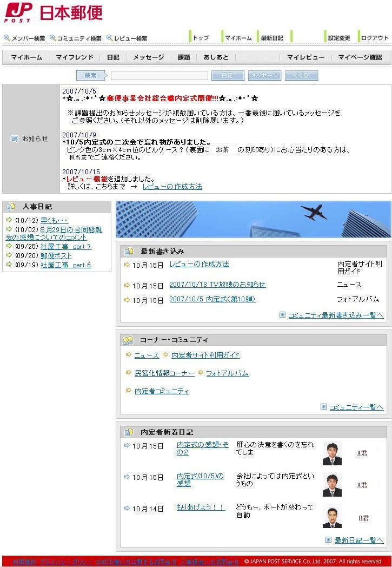Open レビュー検索 magnifier link
392x567 pixels.
[127, 38]
